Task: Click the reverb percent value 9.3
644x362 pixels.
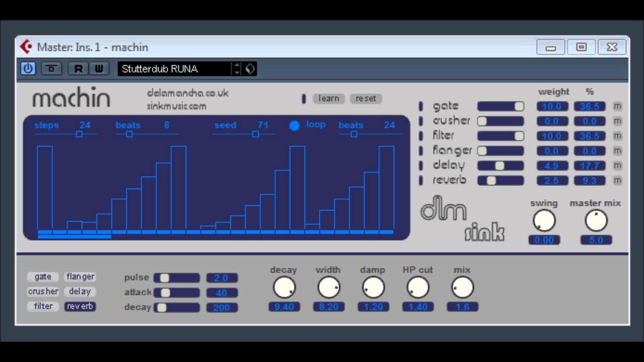Action: (x=590, y=180)
